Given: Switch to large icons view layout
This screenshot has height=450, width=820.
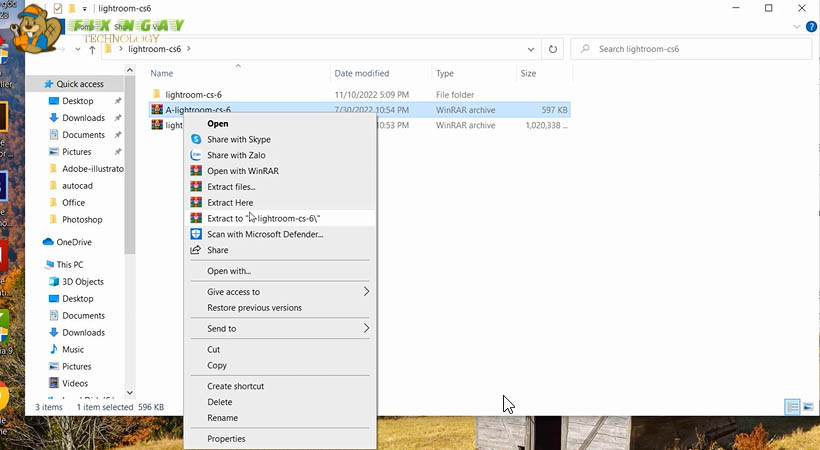Looking at the screenshot, I should pos(807,407).
